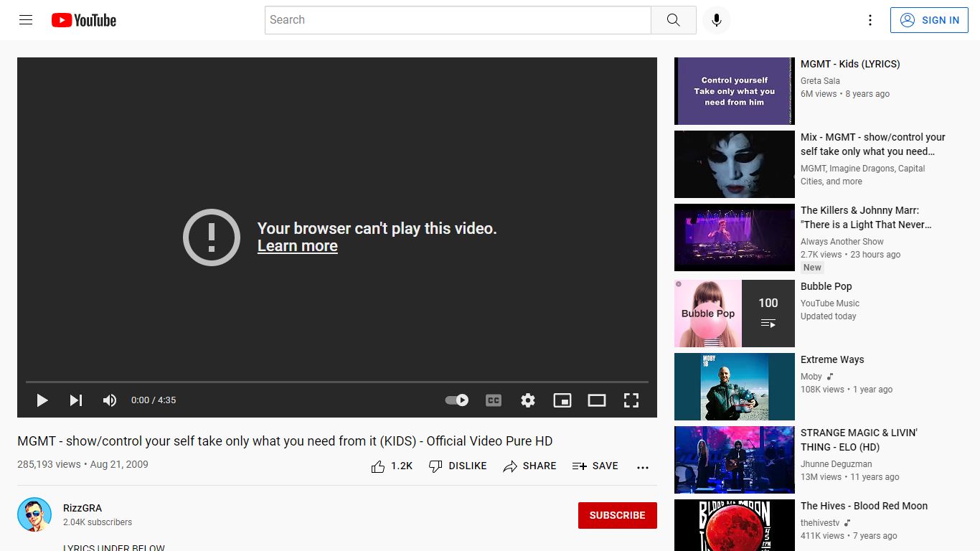Image resolution: width=980 pixels, height=551 pixels.
Task: Click the video title below the player
Action: click(x=285, y=441)
